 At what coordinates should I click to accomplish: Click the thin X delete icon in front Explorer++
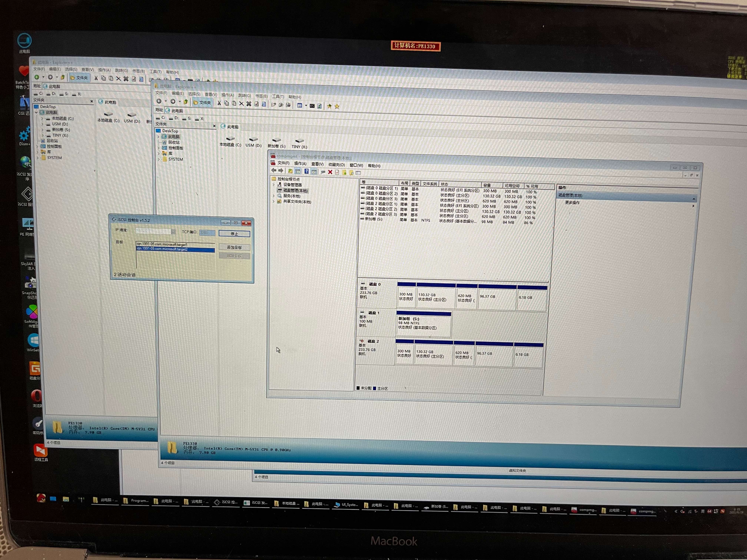click(x=241, y=104)
